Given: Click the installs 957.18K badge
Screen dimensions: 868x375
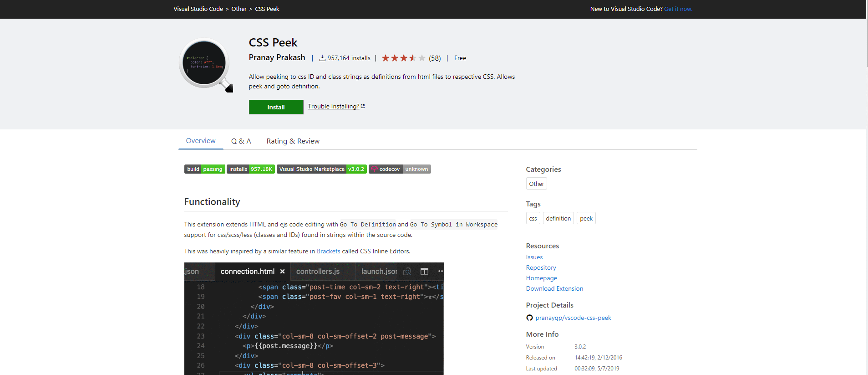Looking at the screenshot, I should coord(251,169).
